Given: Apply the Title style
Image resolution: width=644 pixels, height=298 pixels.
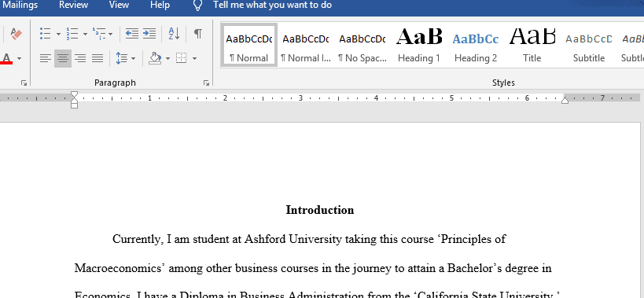Looking at the screenshot, I should [532, 45].
